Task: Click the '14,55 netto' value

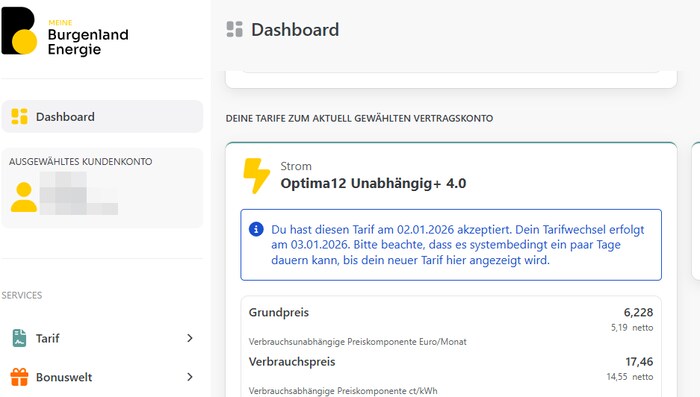Action: tap(630, 376)
